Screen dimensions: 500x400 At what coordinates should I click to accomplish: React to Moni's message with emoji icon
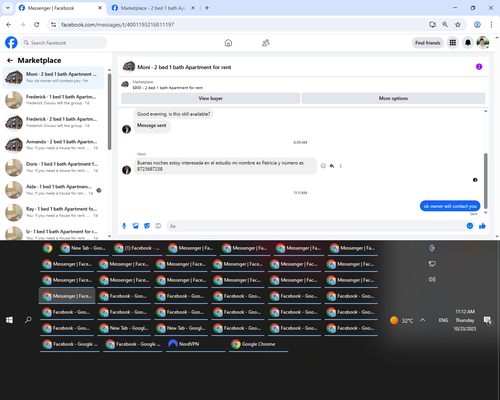[323, 166]
